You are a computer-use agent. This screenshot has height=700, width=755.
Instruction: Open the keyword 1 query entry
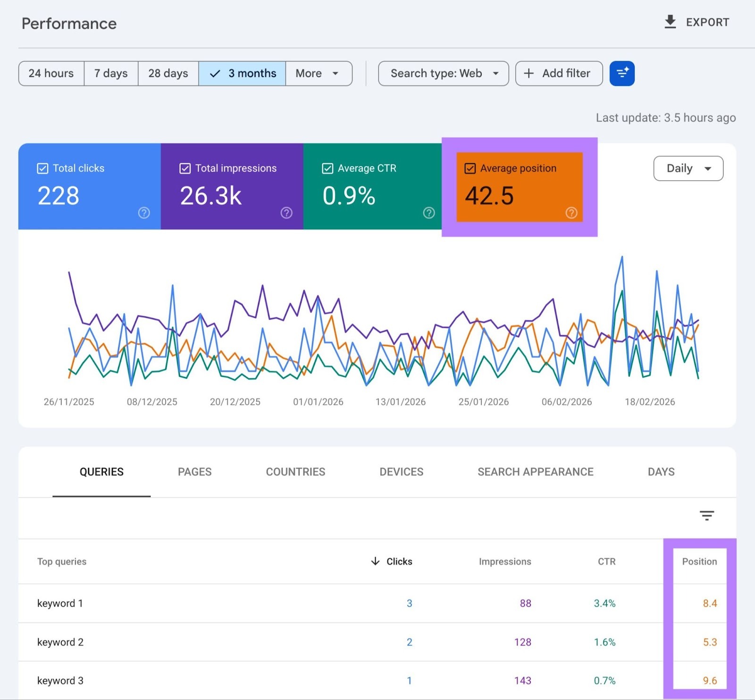[x=60, y=603]
